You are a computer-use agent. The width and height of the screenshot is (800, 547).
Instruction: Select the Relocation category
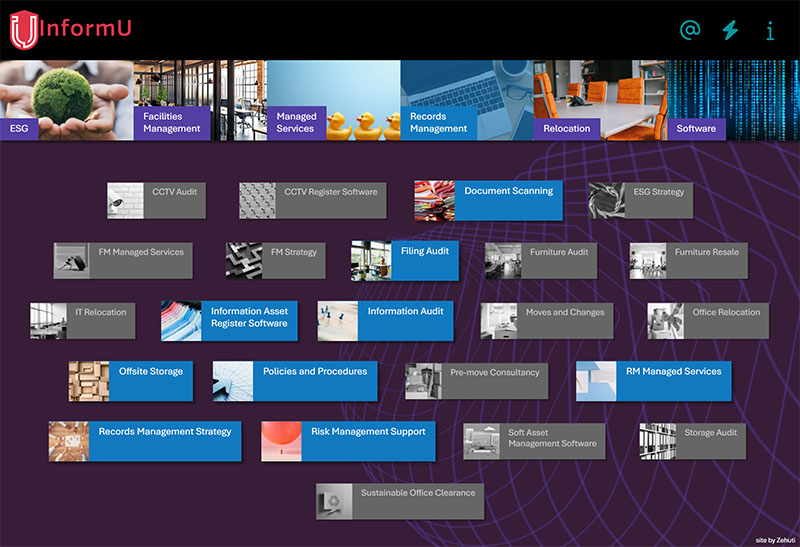point(566,128)
